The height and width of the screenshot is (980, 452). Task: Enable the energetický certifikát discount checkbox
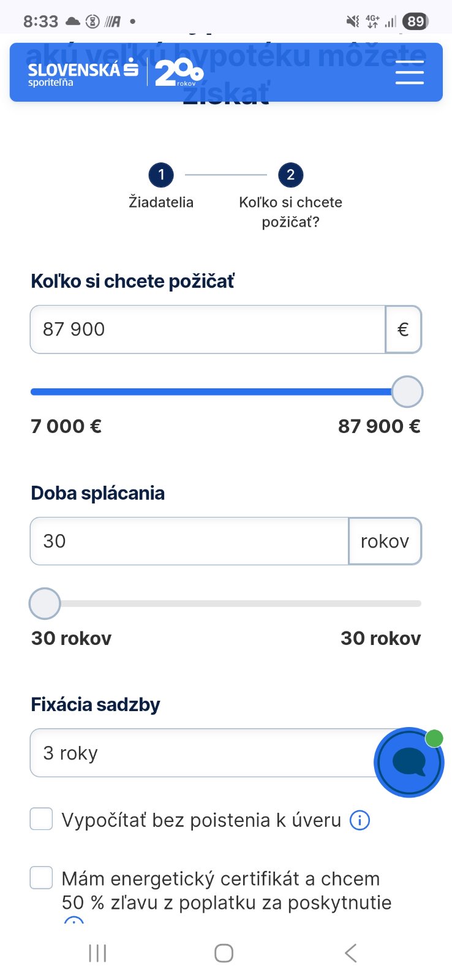pyautogui.click(x=42, y=878)
